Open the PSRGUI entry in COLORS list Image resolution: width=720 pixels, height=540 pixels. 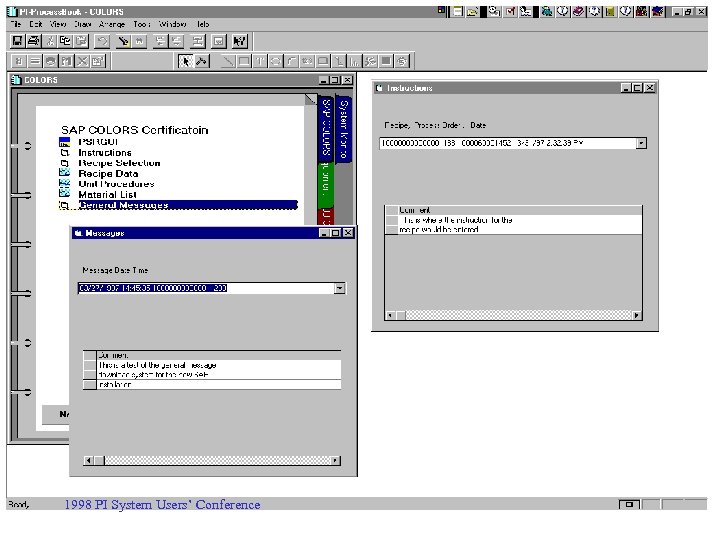coord(98,142)
